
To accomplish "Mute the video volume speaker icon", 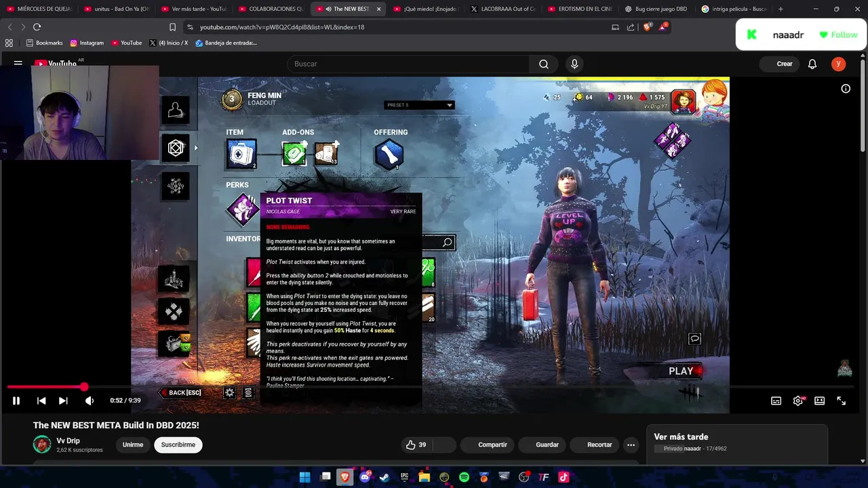I will [x=89, y=401].
